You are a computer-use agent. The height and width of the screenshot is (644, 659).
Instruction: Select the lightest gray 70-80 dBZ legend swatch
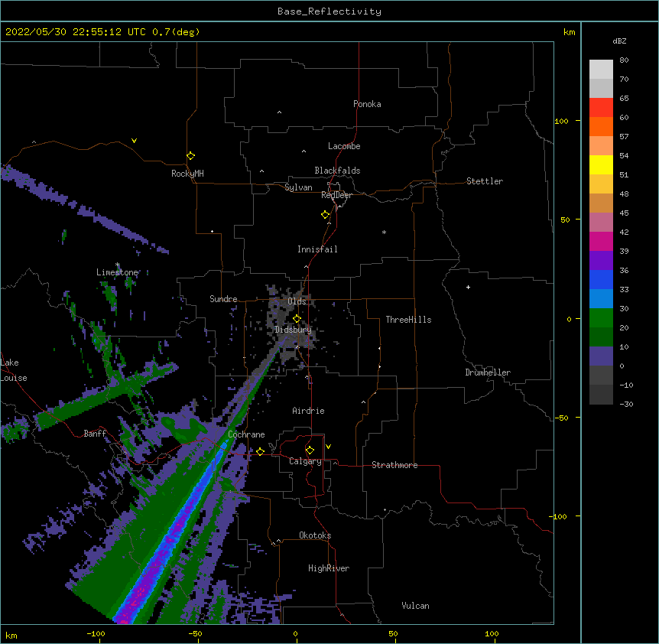(601, 70)
